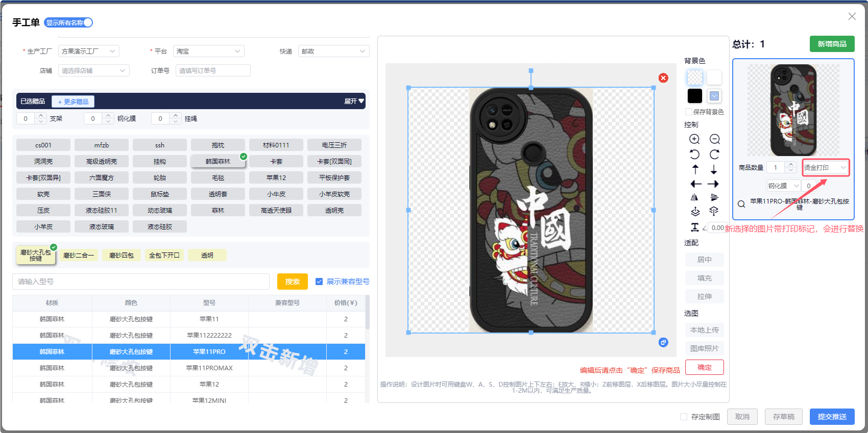Move the image left
Screen dimensions: 868x433
(x=695, y=184)
